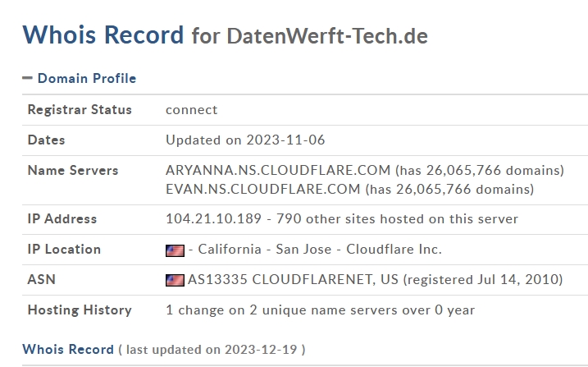
Task: Click Updated on 2023-11-06 date
Action: tap(245, 140)
